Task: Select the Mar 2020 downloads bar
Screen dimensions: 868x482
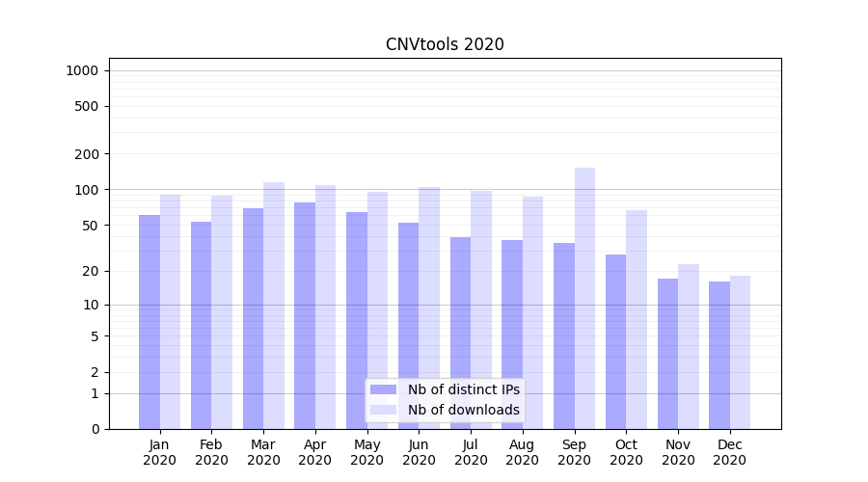Action: (x=274, y=306)
